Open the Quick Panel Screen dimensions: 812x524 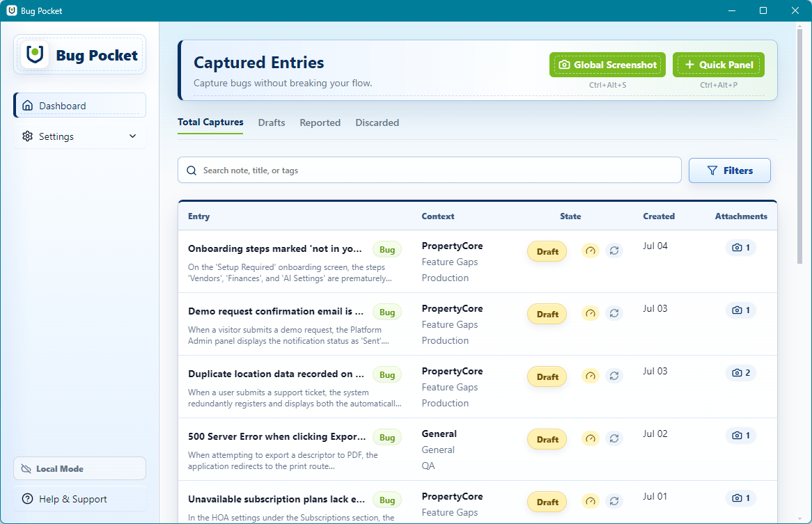pyautogui.click(x=718, y=65)
